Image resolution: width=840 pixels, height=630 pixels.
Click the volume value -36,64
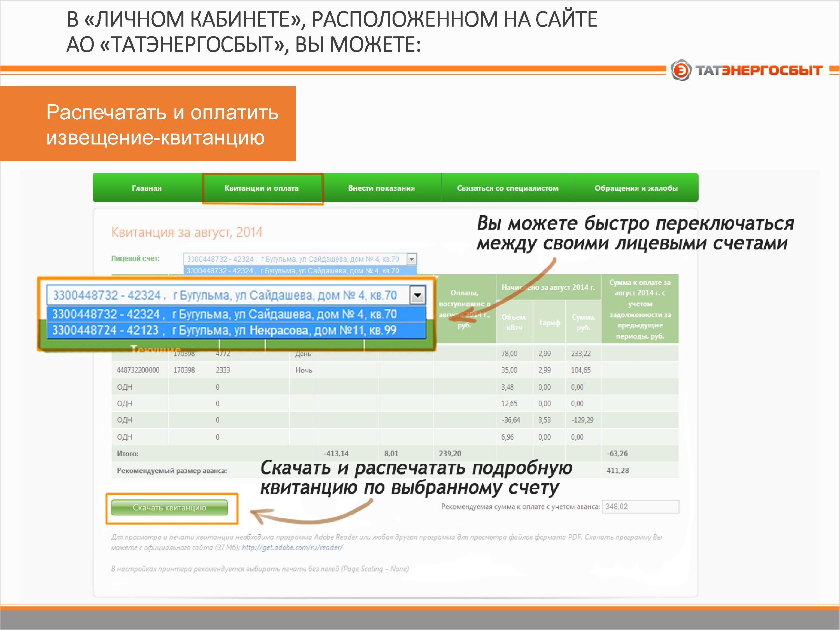click(511, 420)
